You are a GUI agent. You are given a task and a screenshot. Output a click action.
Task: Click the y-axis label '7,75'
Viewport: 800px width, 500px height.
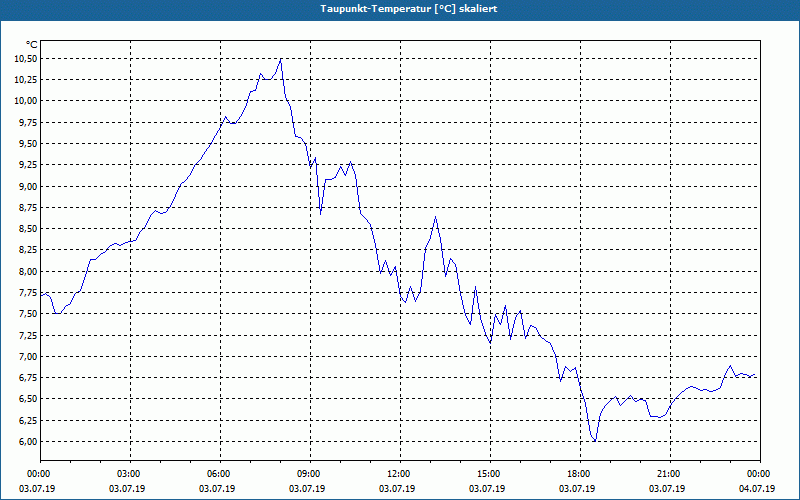point(28,293)
